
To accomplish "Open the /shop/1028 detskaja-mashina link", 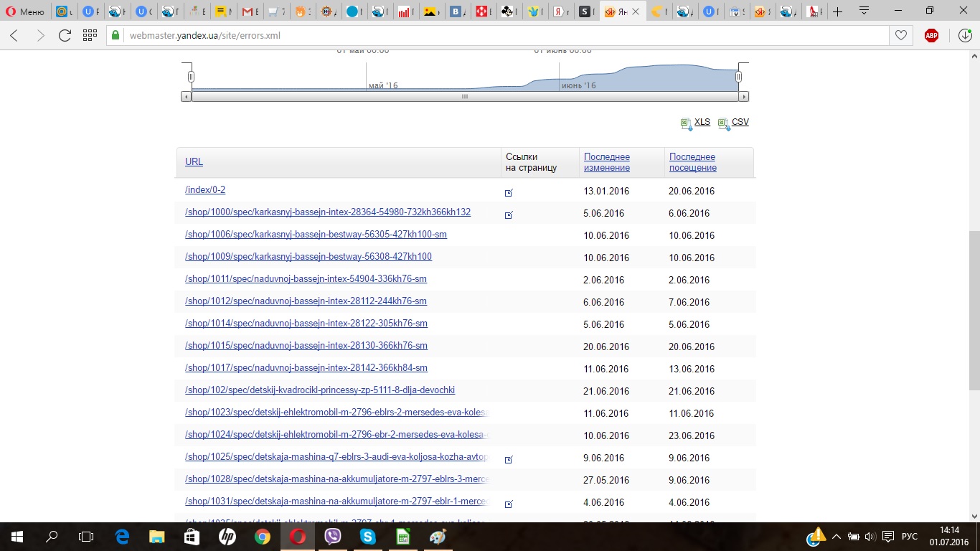I will point(336,479).
